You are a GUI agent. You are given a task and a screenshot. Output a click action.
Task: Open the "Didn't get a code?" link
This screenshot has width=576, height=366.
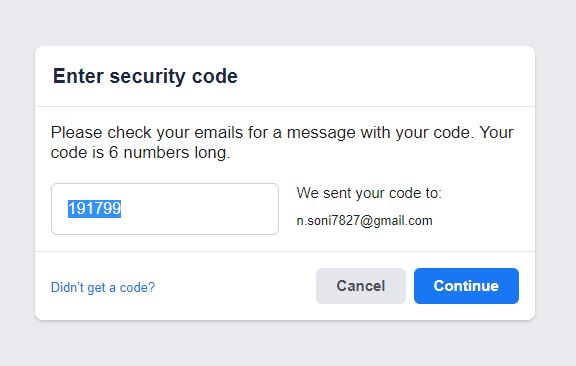103,287
